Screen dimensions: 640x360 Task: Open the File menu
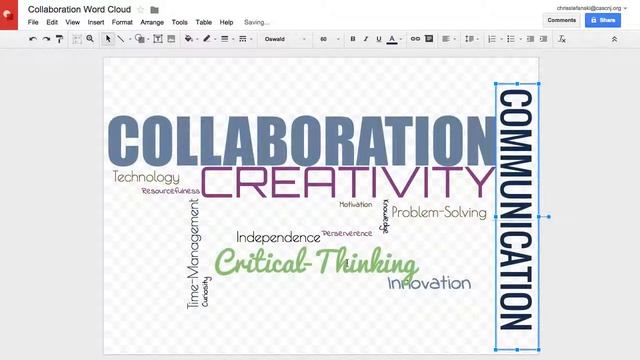coord(33,22)
